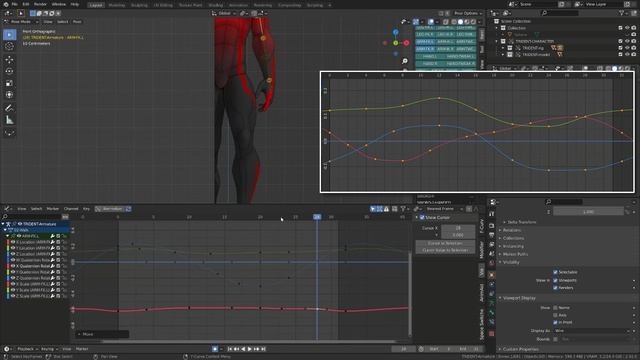Click the Blender logo icon
The image size is (640, 360).
(x=6, y=4)
